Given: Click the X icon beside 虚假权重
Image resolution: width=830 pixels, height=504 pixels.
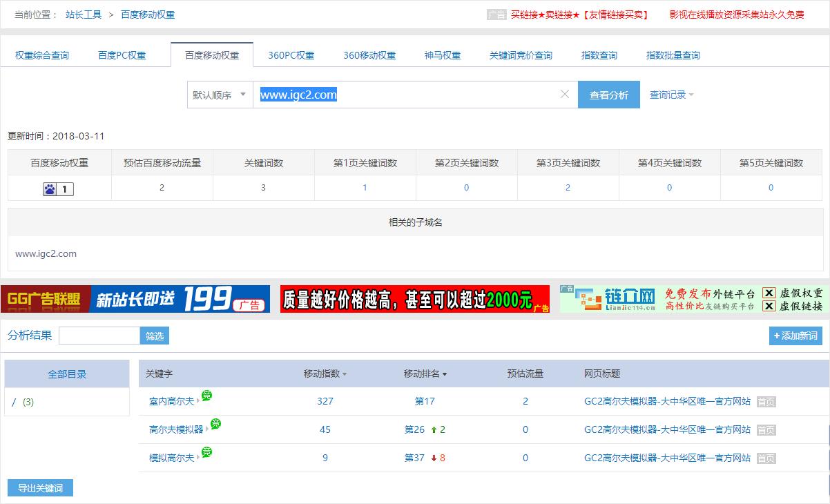Looking at the screenshot, I should [x=768, y=293].
